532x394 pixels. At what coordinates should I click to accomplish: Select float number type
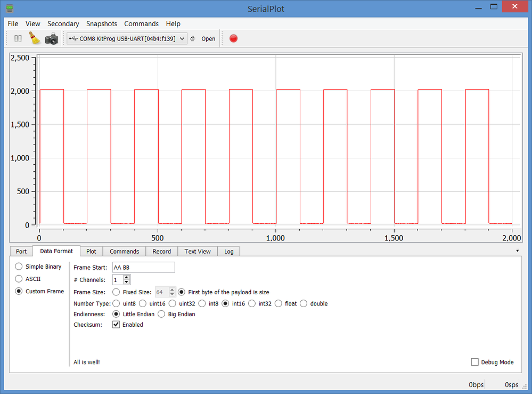[279, 303]
